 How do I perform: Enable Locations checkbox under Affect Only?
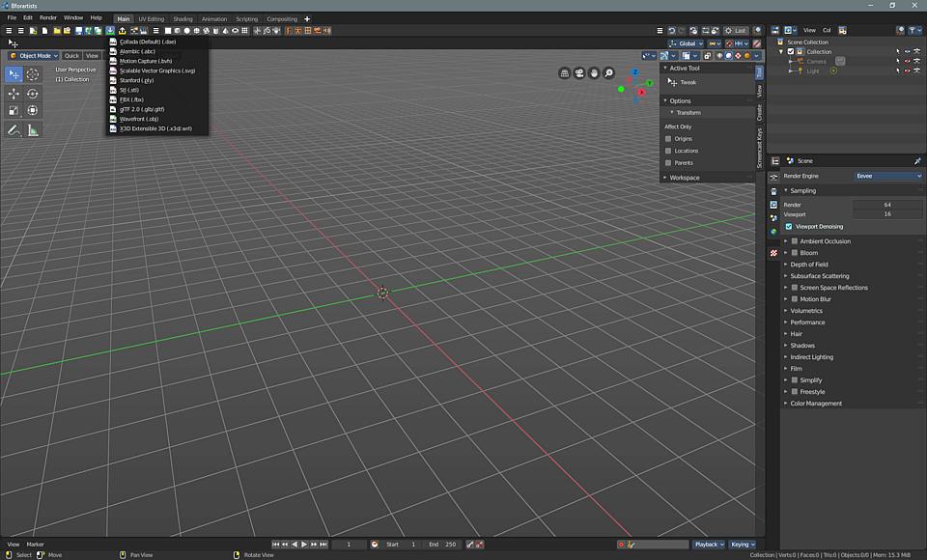pos(668,151)
